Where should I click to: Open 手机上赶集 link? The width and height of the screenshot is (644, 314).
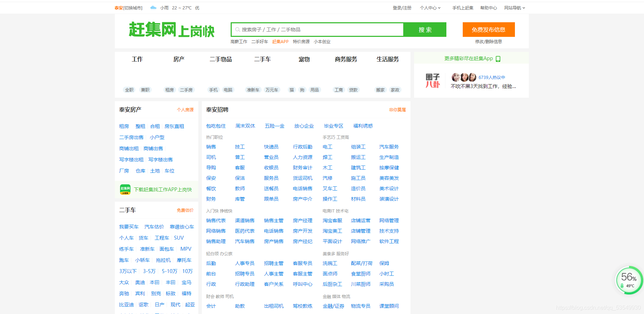pos(463,8)
